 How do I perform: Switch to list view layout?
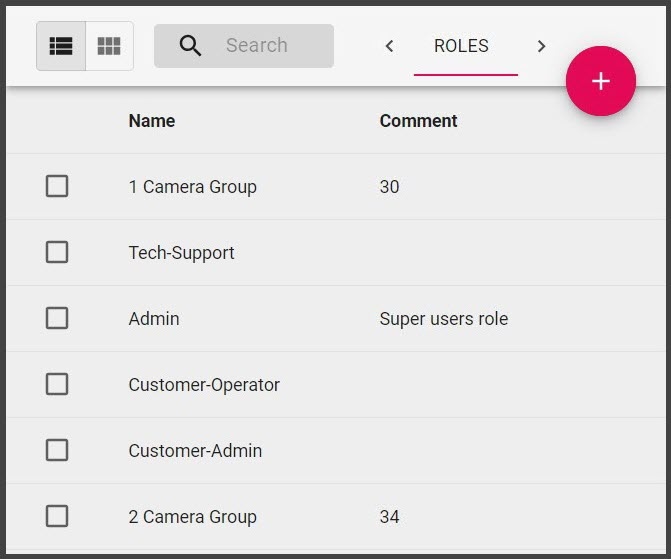click(x=61, y=46)
